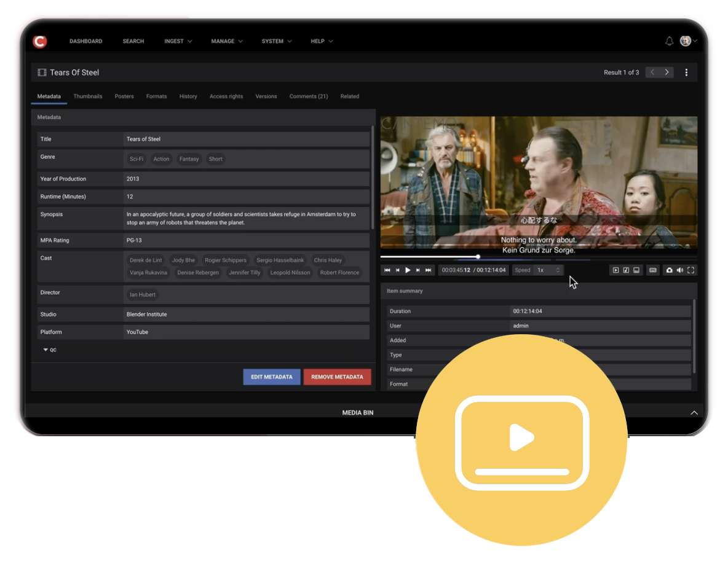
Task: Click the Derek de Lint cast tag
Action: click(x=146, y=260)
